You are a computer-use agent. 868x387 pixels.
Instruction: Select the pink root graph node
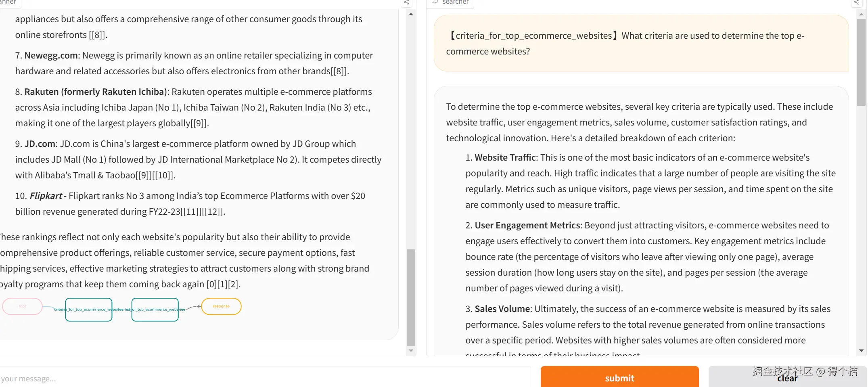coord(23,306)
